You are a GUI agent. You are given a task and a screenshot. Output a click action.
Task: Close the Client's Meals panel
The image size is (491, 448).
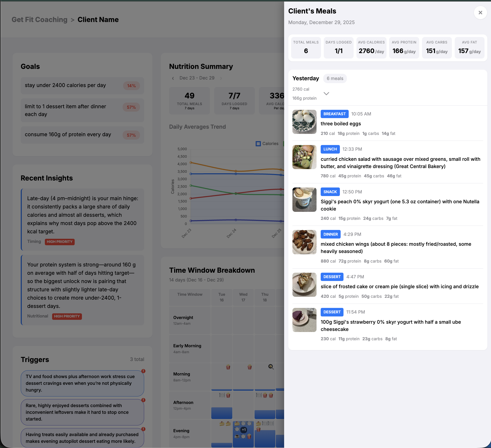point(480,12)
